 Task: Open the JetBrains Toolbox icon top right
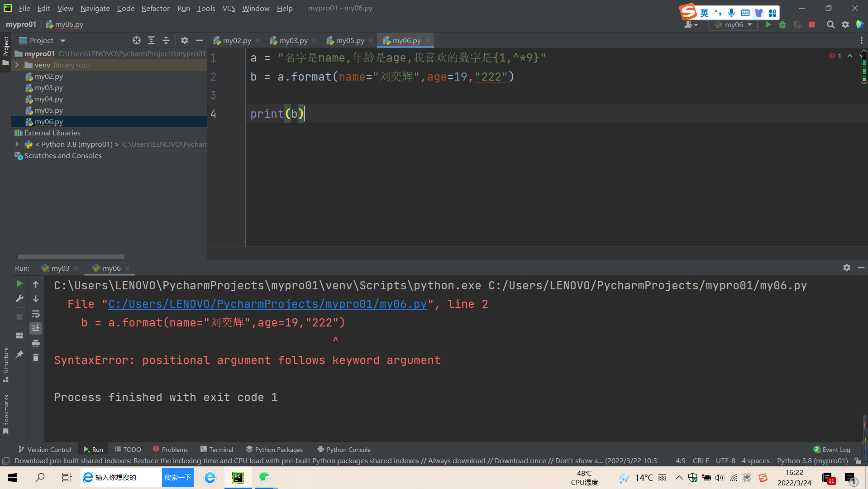(860, 25)
